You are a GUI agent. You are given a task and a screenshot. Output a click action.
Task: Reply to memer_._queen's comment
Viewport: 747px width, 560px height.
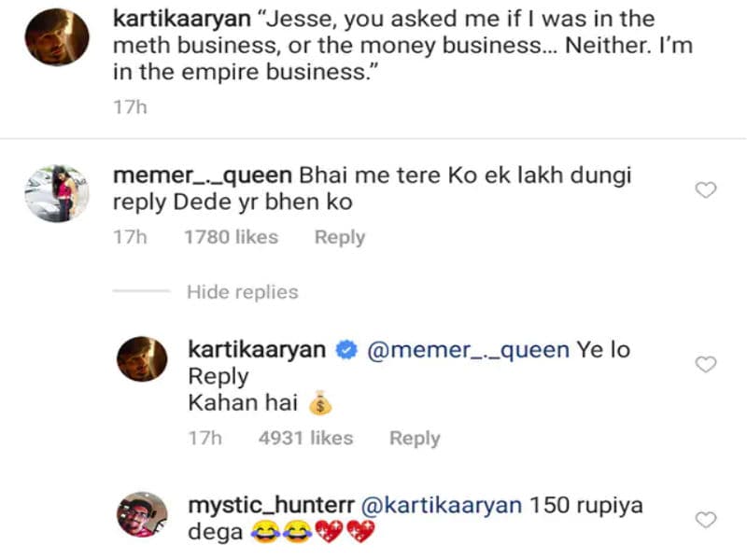pos(339,237)
